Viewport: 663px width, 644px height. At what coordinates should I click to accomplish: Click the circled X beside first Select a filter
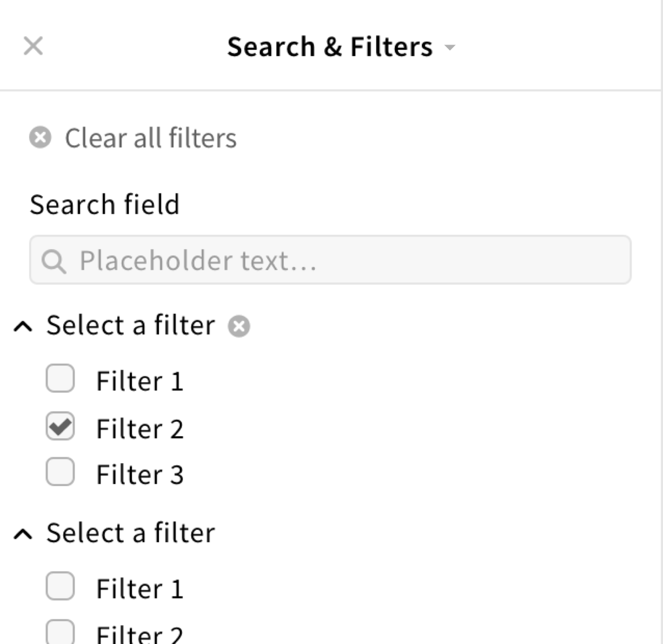click(x=239, y=326)
